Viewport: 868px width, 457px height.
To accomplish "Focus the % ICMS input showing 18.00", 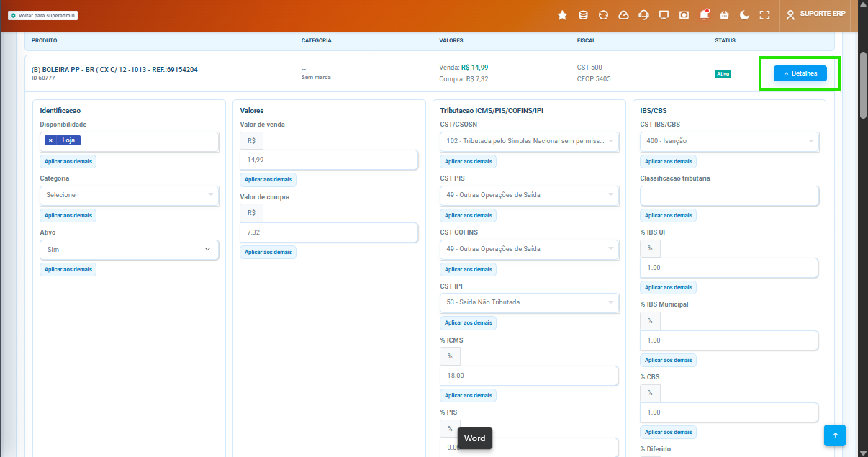I will click(x=530, y=376).
